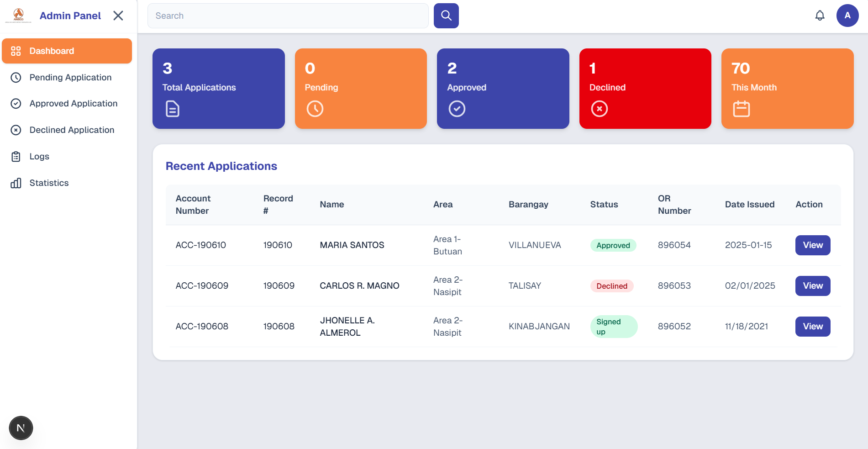The width and height of the screenshot is (868, 449).
Task: Select Pending Application in the sidebar
Action: coord(70,77)
